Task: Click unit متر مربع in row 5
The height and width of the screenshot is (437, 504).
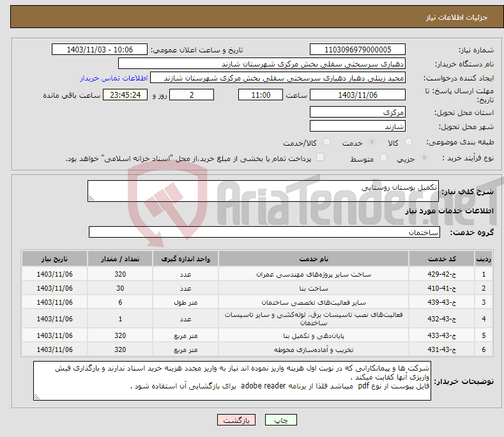Action: 185,335
